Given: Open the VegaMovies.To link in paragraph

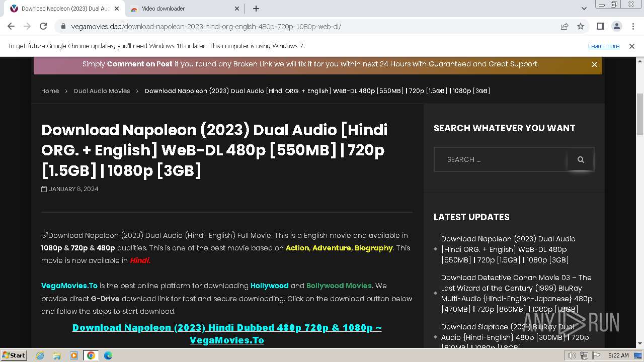Looking at the screenshot, I should pos(69,286).
